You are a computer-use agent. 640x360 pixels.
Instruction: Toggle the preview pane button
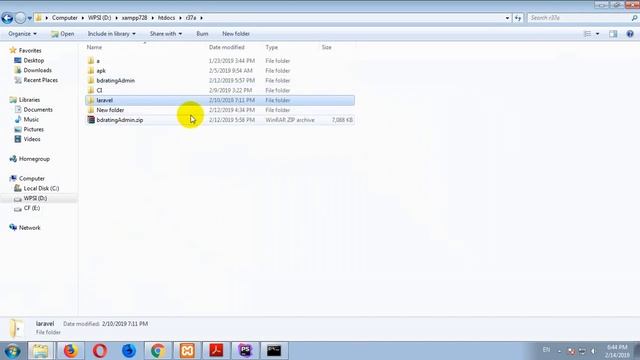pos(613,34)
